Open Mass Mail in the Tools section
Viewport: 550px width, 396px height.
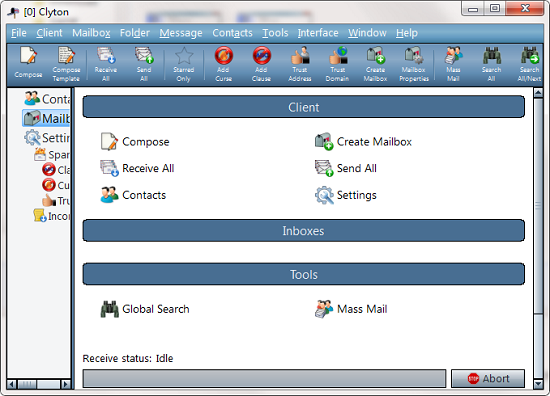(351, 309)
